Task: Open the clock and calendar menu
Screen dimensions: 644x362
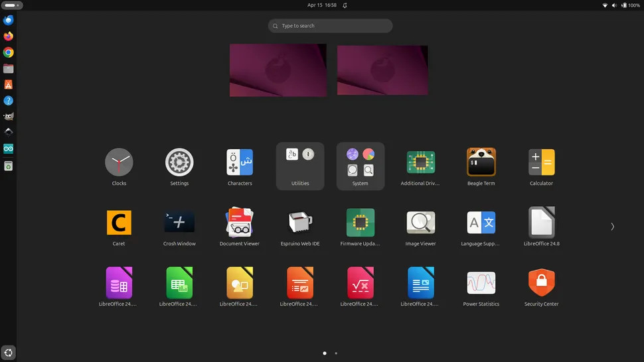Action: (322, 5)
